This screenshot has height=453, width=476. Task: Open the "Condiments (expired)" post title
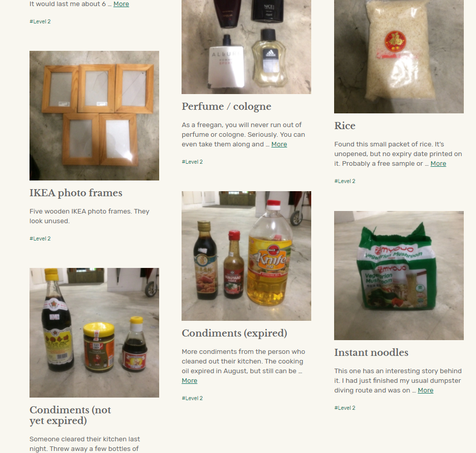click(234, 333)
